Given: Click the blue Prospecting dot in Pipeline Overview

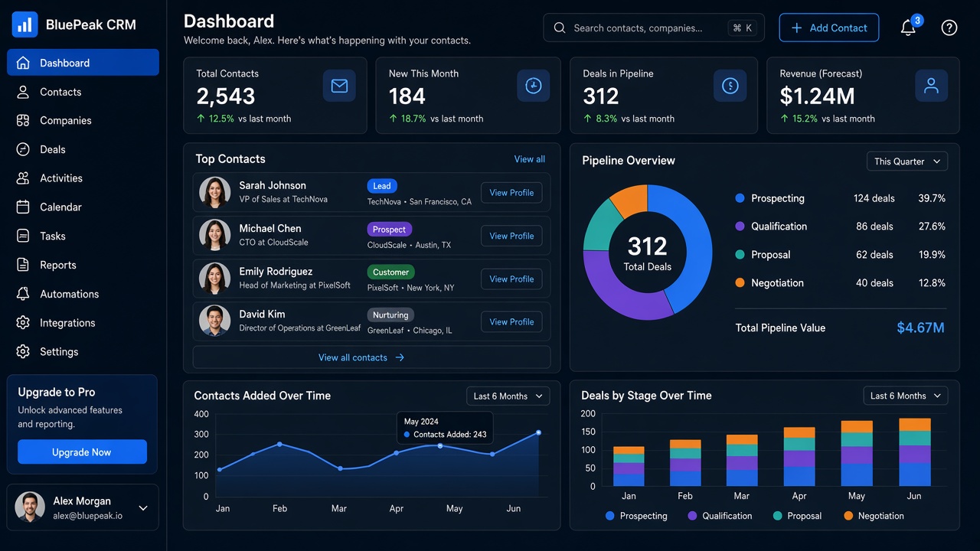Looking at the screenshot, I should click(740, 198).
